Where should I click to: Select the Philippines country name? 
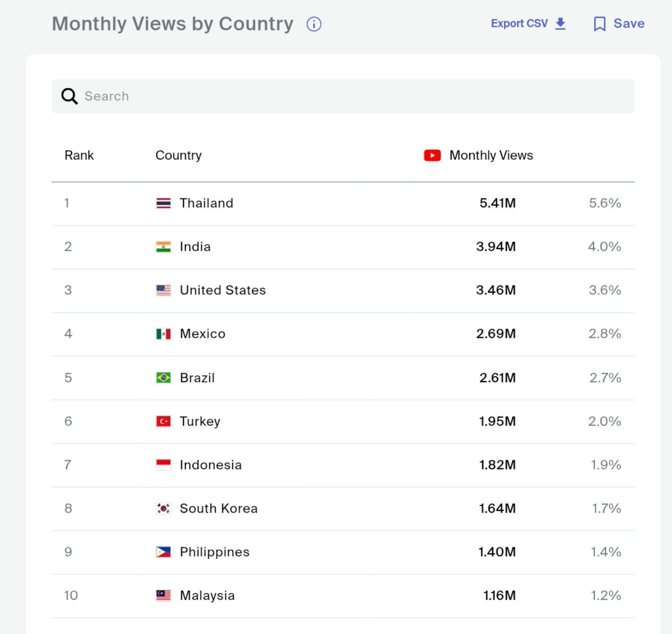tap(214, 552)
